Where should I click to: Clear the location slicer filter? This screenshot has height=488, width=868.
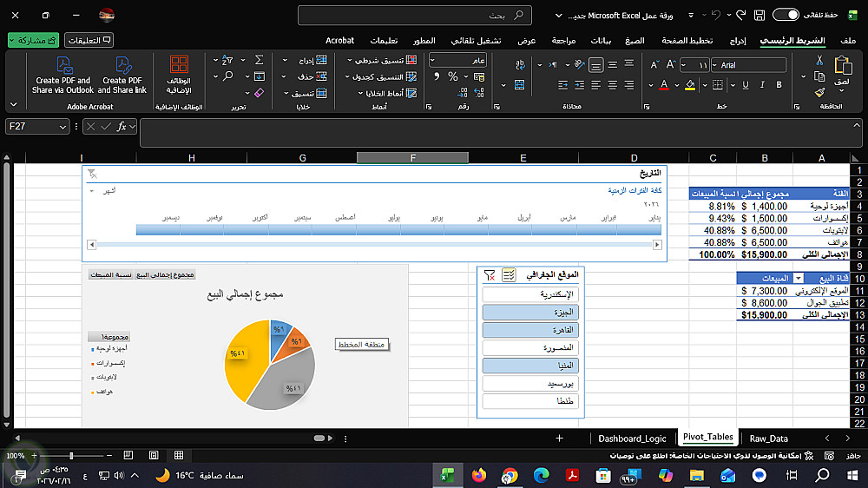click(x=490, y=274)
